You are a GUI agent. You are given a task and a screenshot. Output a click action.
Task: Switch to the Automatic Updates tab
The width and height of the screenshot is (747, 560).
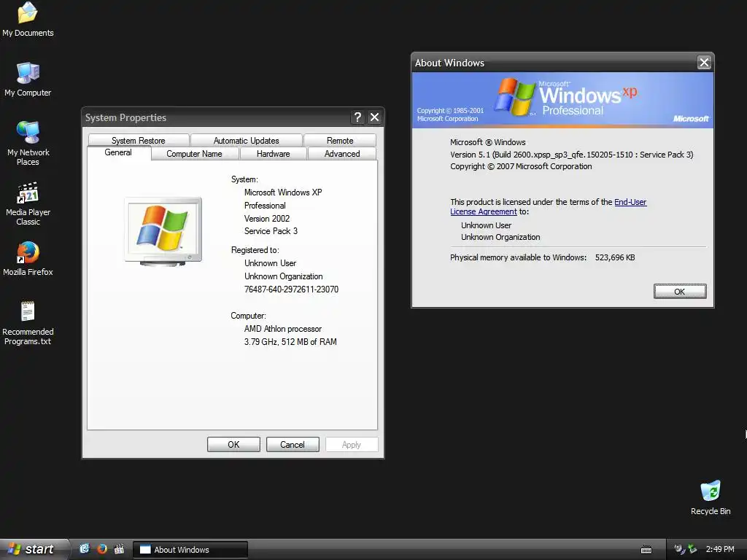click(x=247, y=141)
